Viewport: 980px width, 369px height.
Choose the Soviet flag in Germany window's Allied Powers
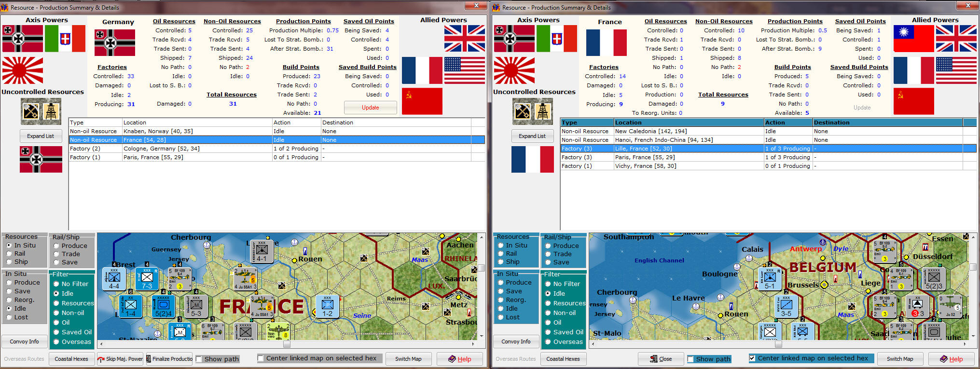(x=422, y=101)
